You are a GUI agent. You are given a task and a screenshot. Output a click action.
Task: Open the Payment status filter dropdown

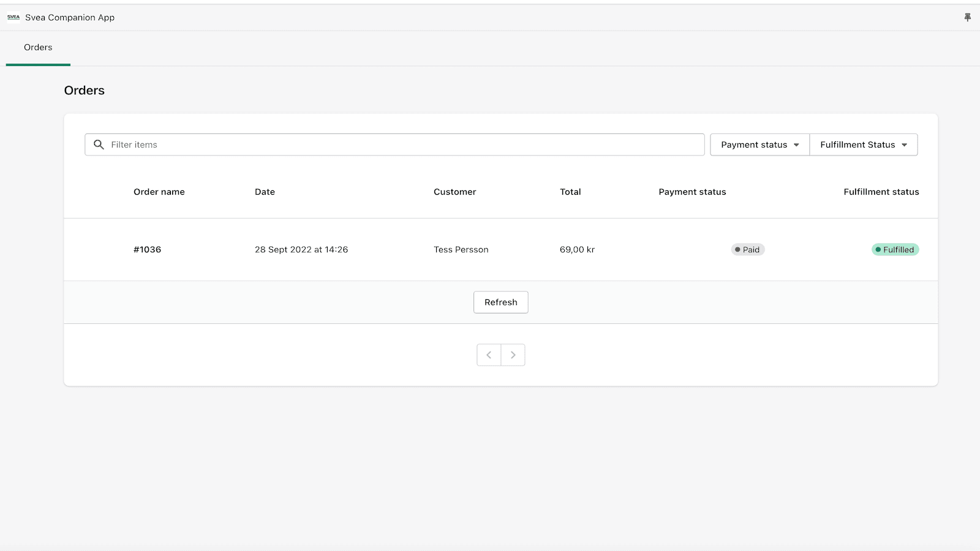pos(759,144)
